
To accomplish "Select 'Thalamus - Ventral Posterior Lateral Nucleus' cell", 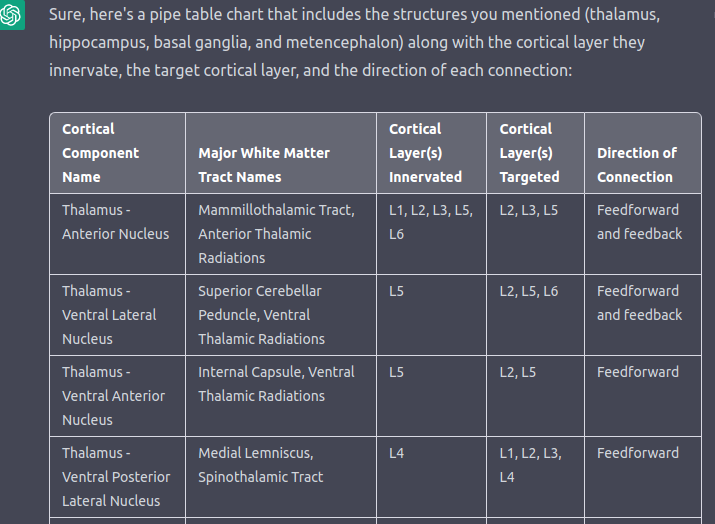I will click(118, 477).
